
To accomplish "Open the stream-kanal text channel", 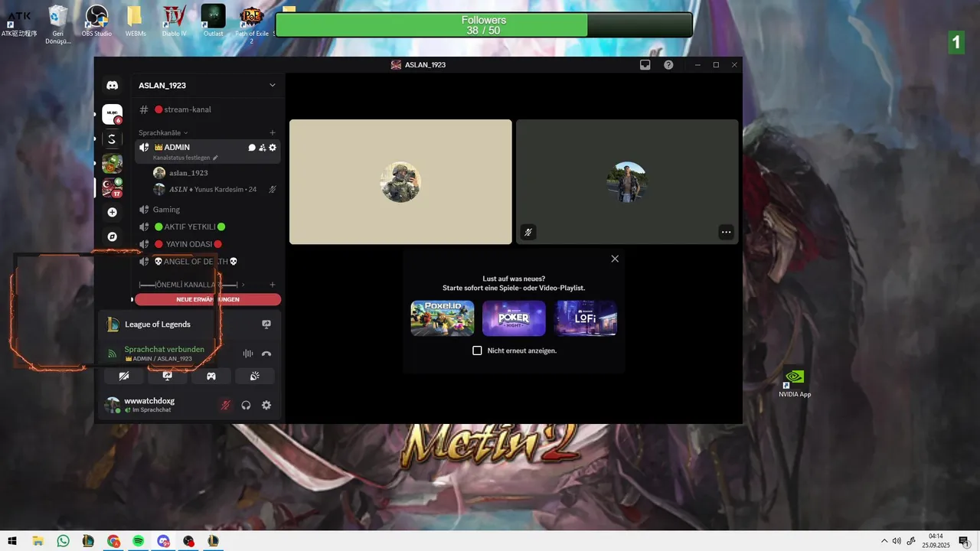I will pyautogui.click(x=207, y=109).
